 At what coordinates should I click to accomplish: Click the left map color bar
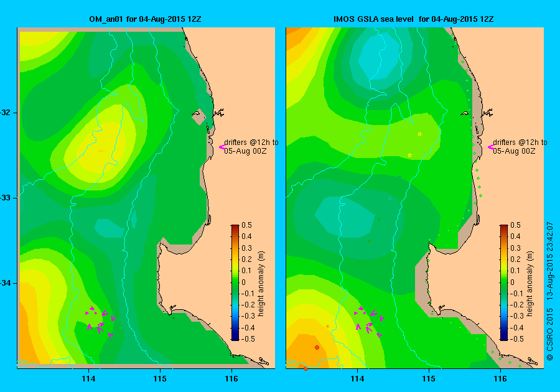click(x=235, y=282)
